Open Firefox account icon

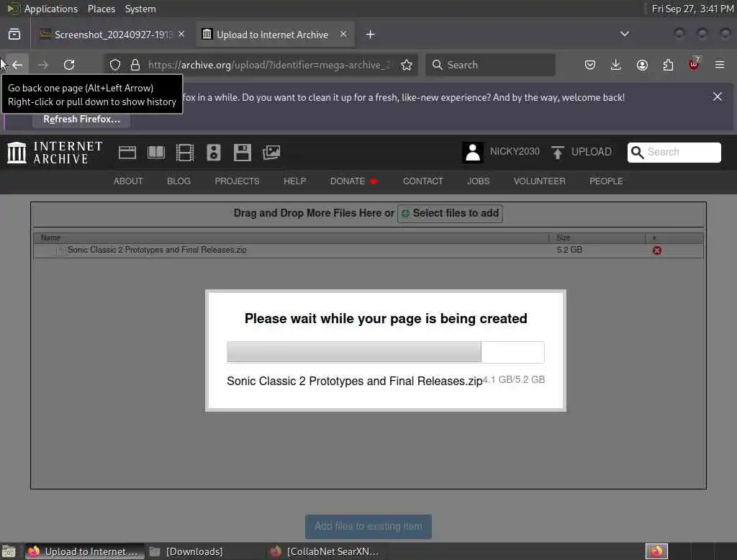642,65
